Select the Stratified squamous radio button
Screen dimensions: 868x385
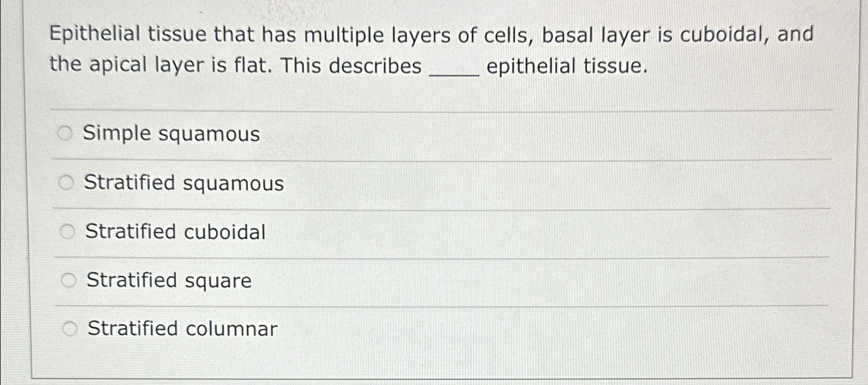[x=66, y=181]
